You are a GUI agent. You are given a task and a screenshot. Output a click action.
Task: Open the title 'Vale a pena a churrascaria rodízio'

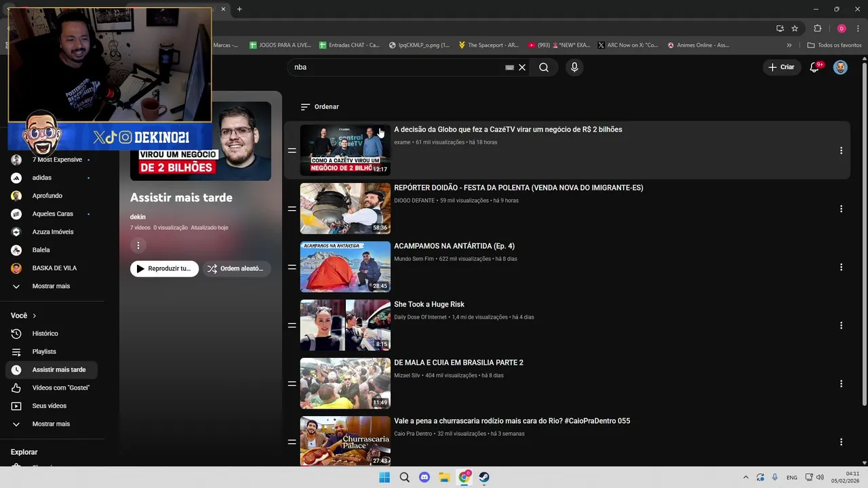[x=512, y=421]
